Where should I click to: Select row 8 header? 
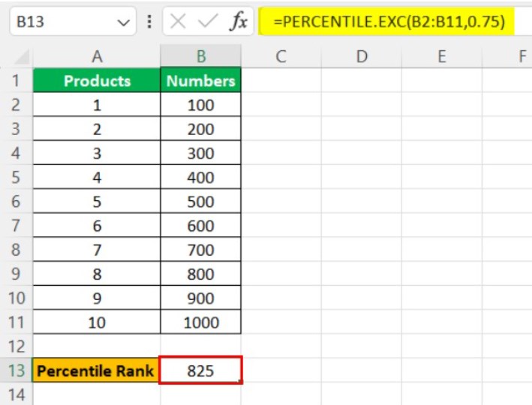pyautogui.click(x=16, y=249)
